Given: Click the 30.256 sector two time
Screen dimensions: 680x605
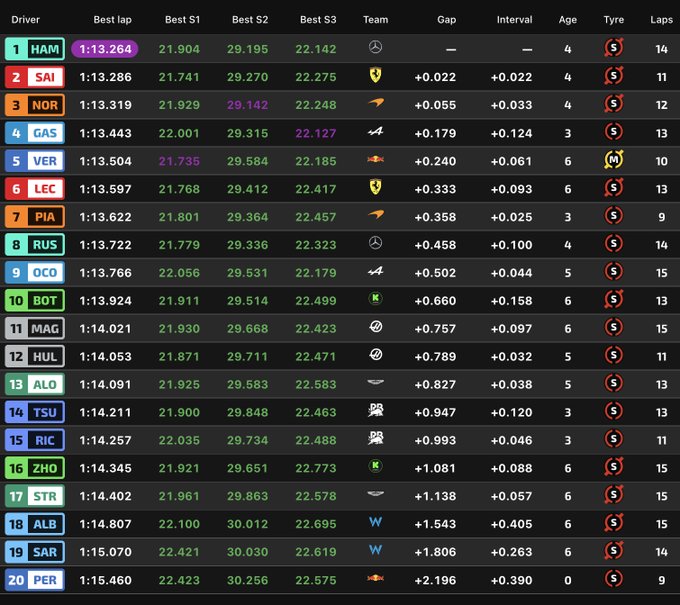Looking at the screenshot, I should point(248,580).
